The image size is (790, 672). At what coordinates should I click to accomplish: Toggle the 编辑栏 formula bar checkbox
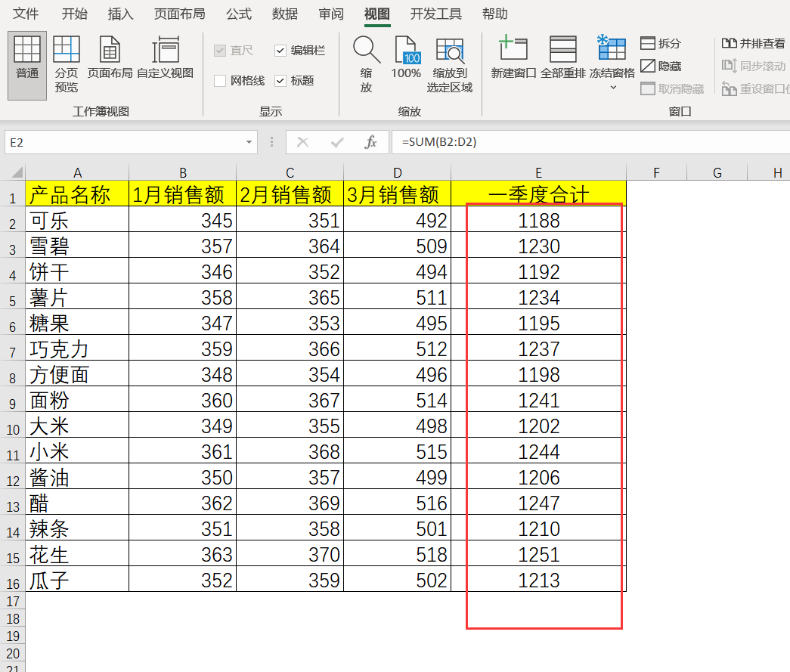(x=280, y=51)
